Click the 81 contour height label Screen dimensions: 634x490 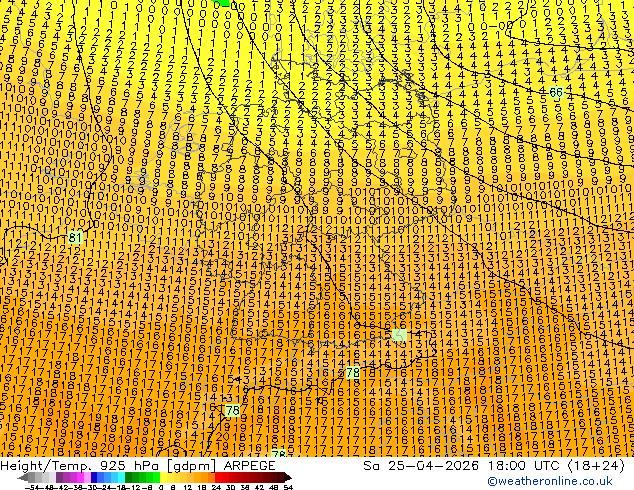coord(76,237)
